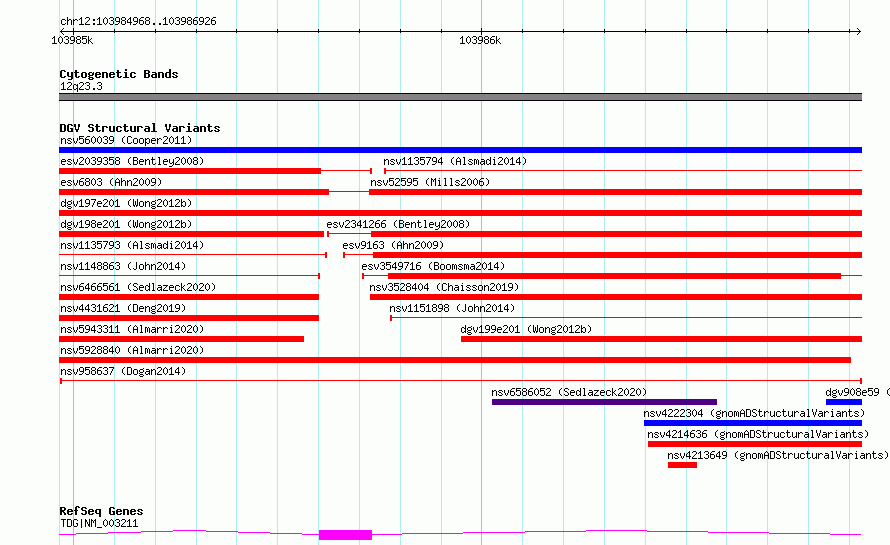Click red dgv199e201 variant bar

tap(661, 339)
